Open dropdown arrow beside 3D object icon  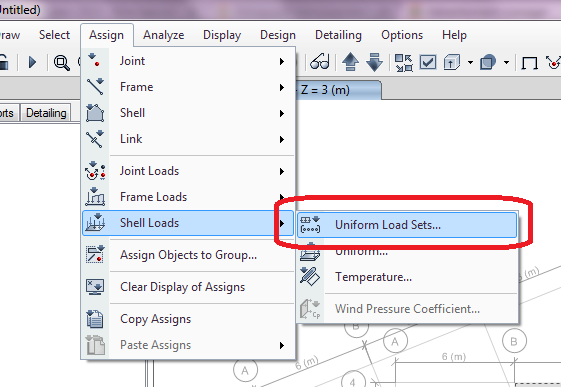click(x=506, y=63)
